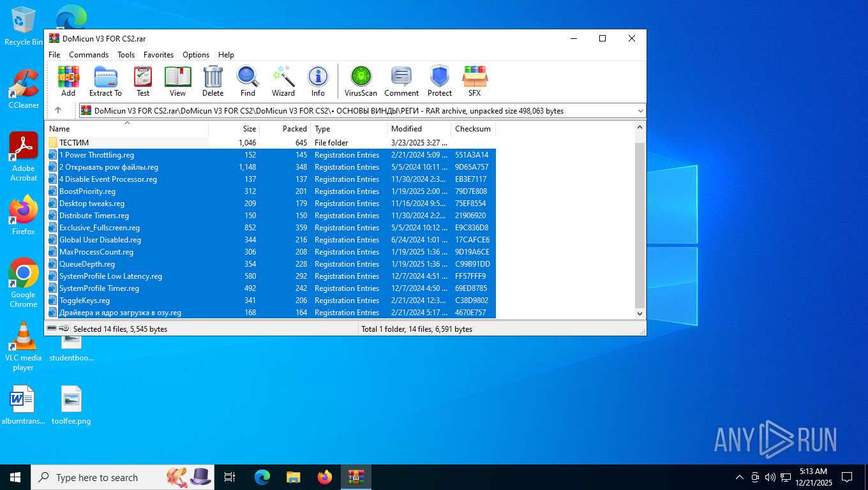This screenshot has width=868, height=490.
Task: Open Firefox desktop shortcut
Action: pos(24,216)
